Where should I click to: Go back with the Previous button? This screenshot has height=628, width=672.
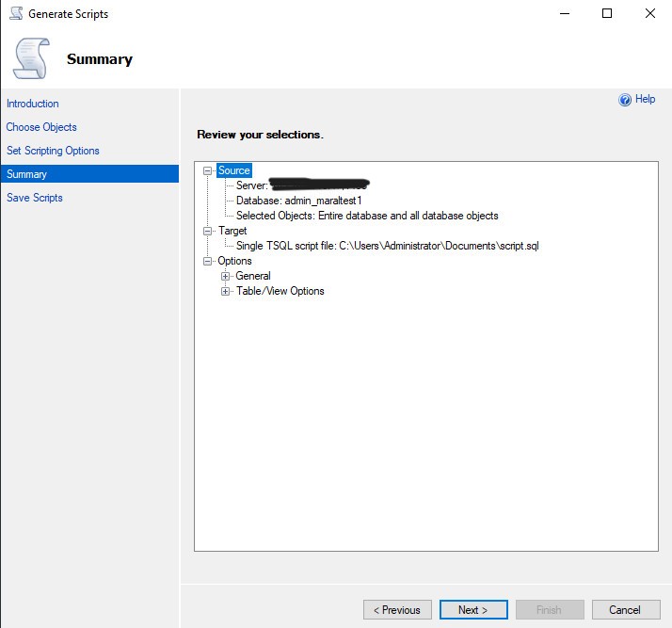point(397,610)
